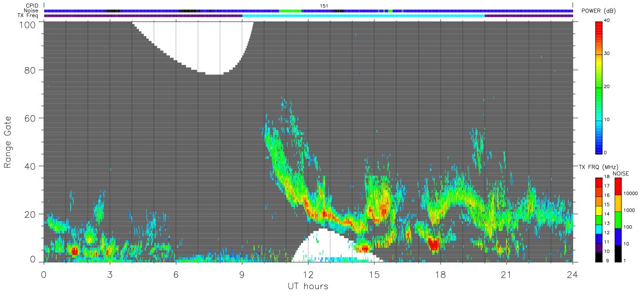The width and height of the screenshot is (644, 297).
Task: Click the 60 tick on the Range Gate axis
Action: tap(30, 118)
